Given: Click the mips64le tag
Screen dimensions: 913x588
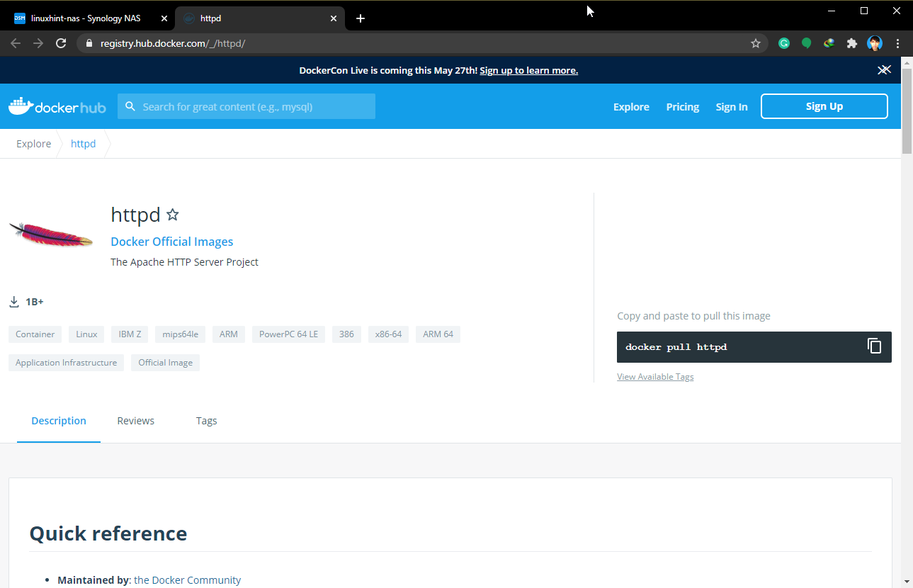Looking at the screenshot, I should (181, 334).
